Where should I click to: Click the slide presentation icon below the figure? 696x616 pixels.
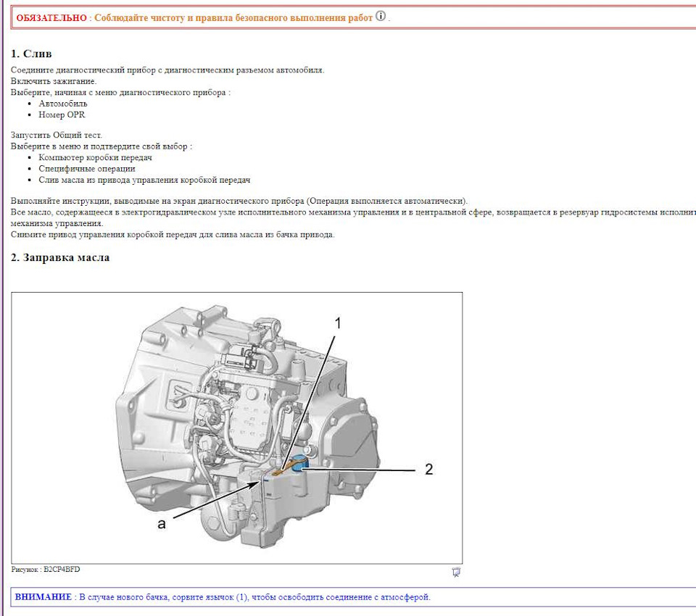456,572
